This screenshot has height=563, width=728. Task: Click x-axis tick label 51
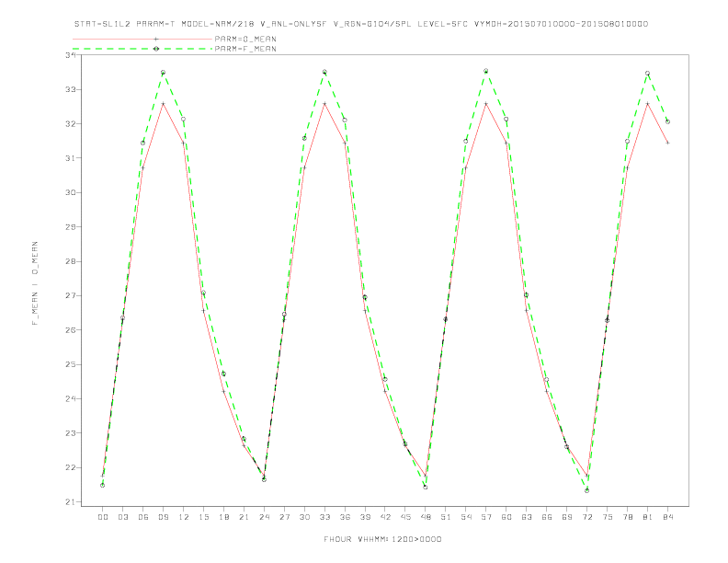coord(446,517)
